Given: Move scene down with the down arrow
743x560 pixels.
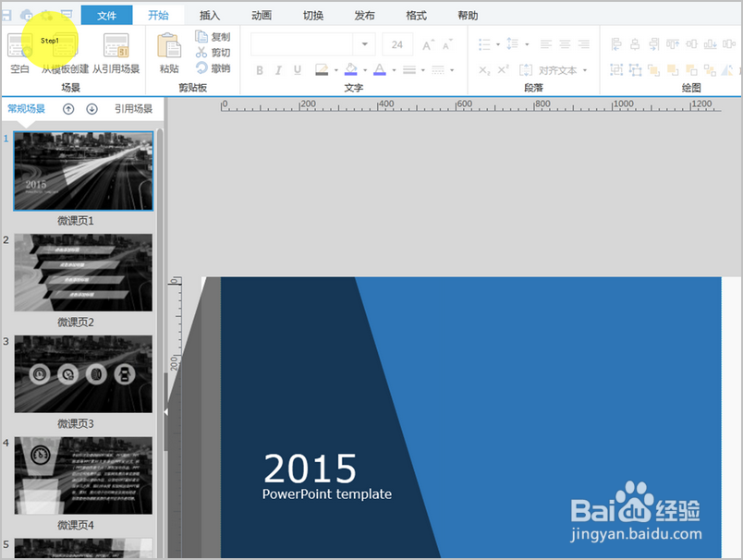Looking at the screenshot, I should [91, 109].
